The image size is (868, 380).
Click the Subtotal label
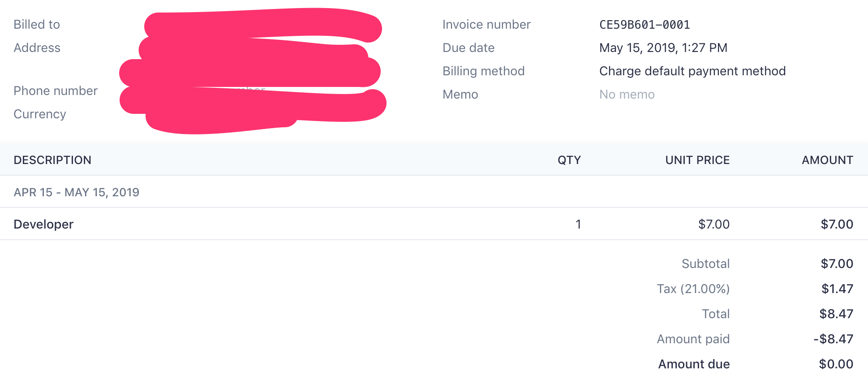tap(705, 263)
